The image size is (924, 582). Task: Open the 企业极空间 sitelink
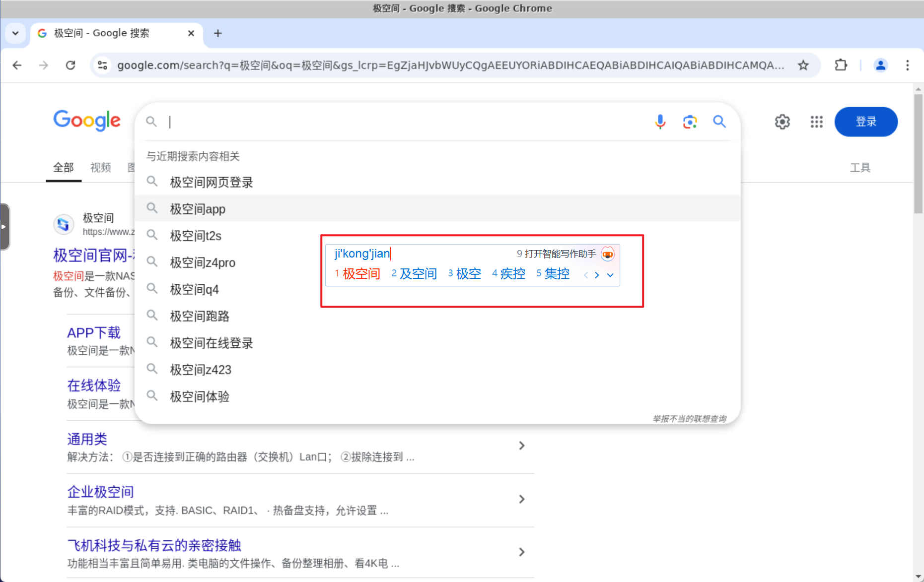(x=101, y=492)
